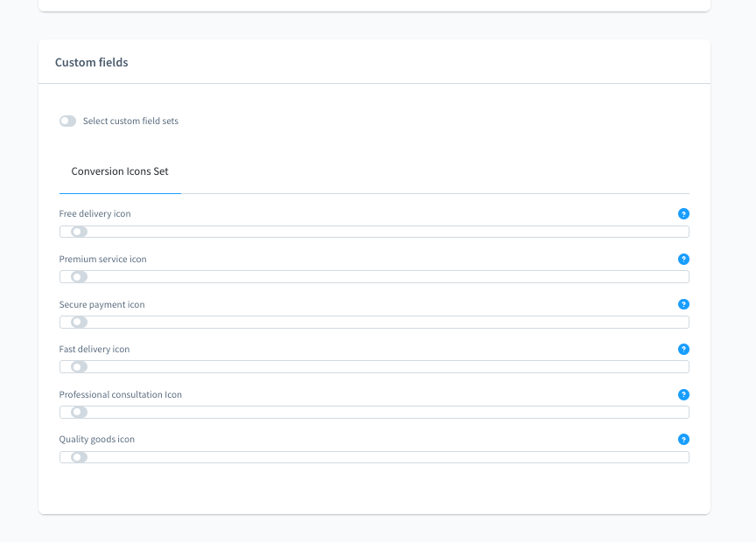Enable the Free delivery icon switch
The image size is (756, 542).
(79, 232)
